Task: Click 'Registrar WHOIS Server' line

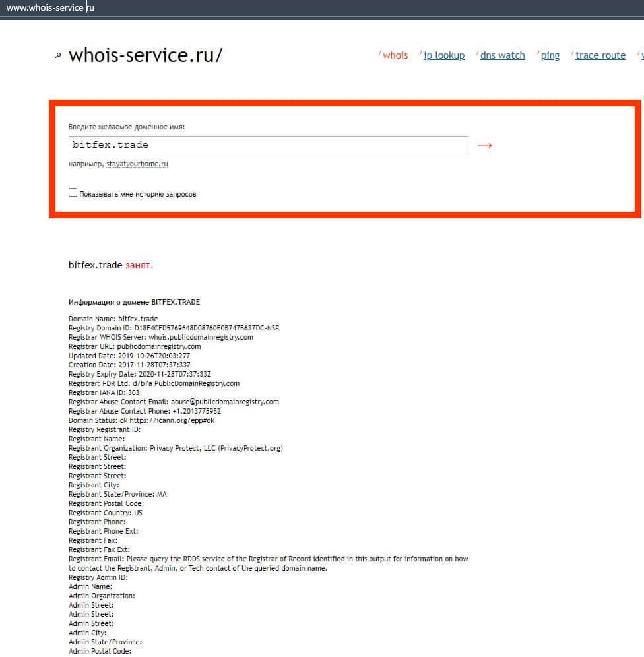Action: (161, 337)
